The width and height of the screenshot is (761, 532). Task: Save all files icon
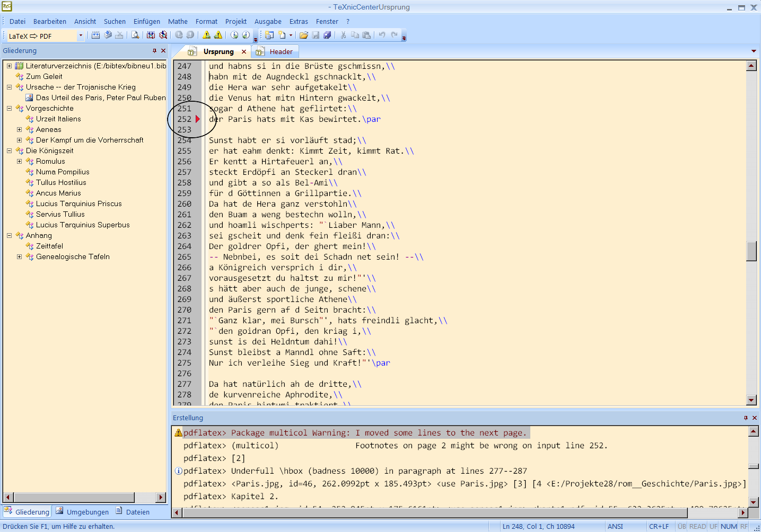327,35
